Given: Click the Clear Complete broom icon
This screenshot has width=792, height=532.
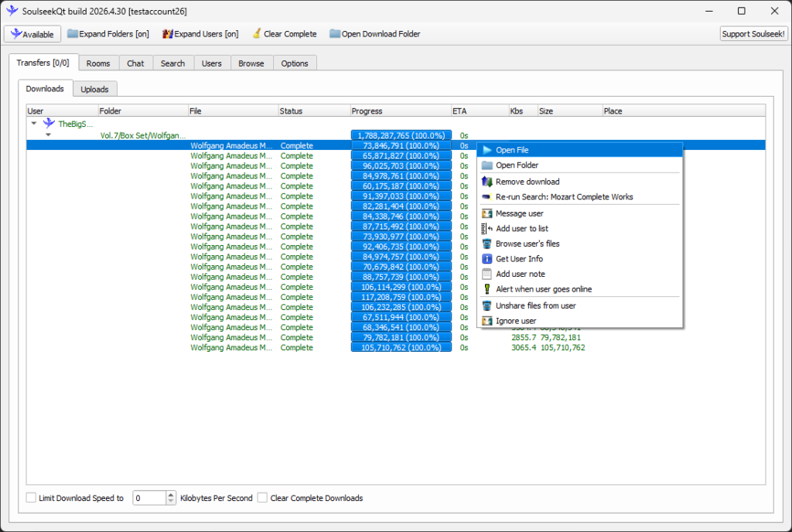Looking at the screenshot, I should [257, 34].
